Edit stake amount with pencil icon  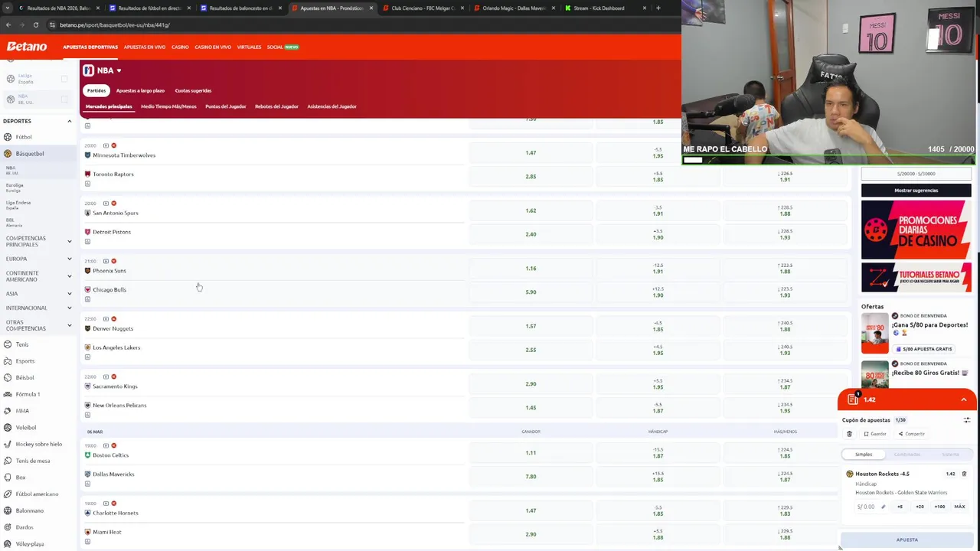883,507
